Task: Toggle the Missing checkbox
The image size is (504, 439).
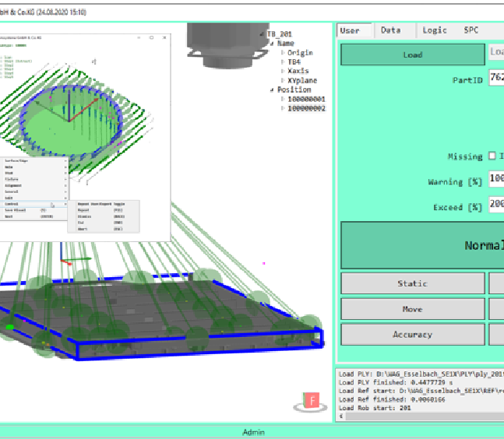Action: [492, 156]
